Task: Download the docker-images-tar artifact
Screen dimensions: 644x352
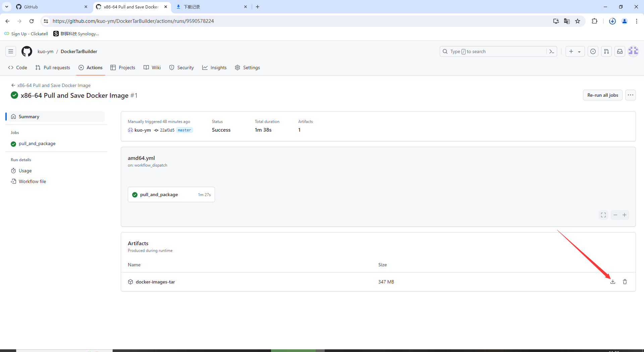Action: pos(613,282)
